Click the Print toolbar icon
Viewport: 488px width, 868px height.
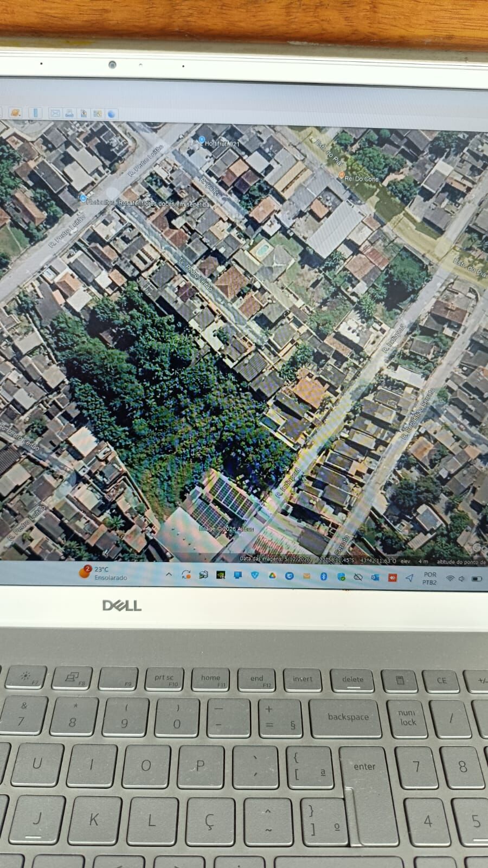pyautogui.click(x=69, y=113)
